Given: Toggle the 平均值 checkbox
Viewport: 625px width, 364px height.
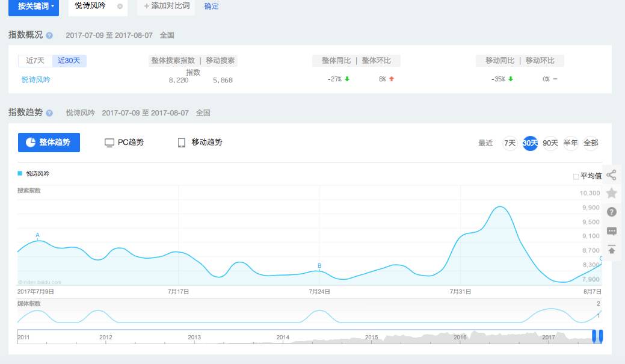Looking at the screenshot, I should tap(576, 176).
